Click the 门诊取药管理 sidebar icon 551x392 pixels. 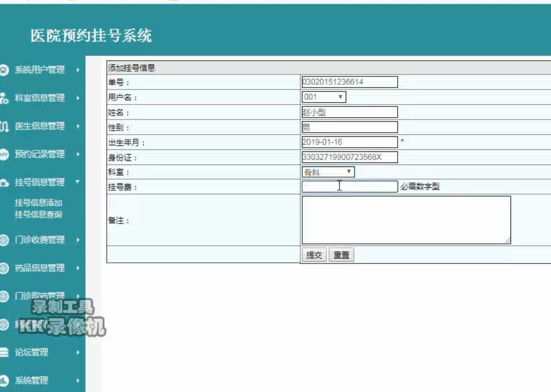pos(3,296)
